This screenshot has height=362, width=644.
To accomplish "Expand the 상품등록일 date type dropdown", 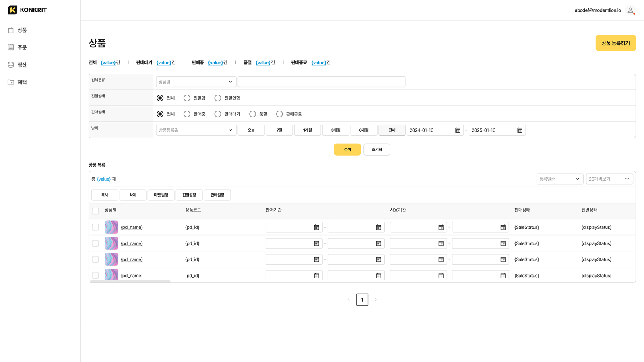I will pos(196,130).
